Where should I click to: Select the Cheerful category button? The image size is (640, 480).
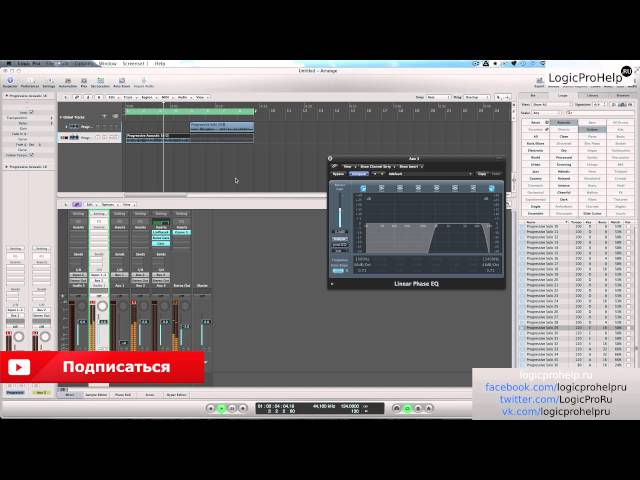pyautogui.click(x=564, y=192)
